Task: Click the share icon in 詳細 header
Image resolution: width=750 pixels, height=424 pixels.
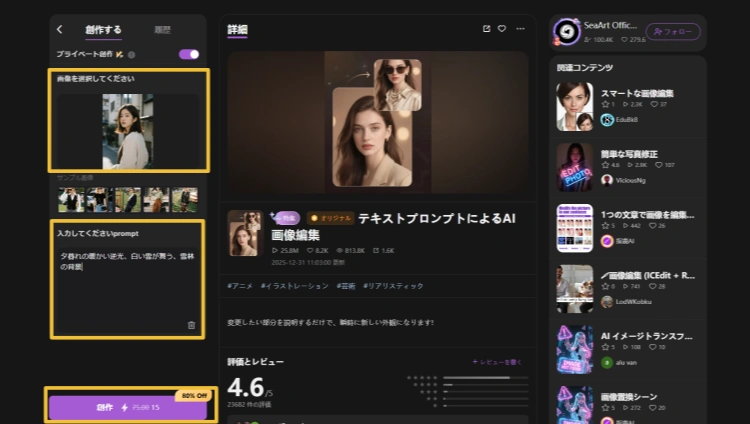Action: point(486,29)
